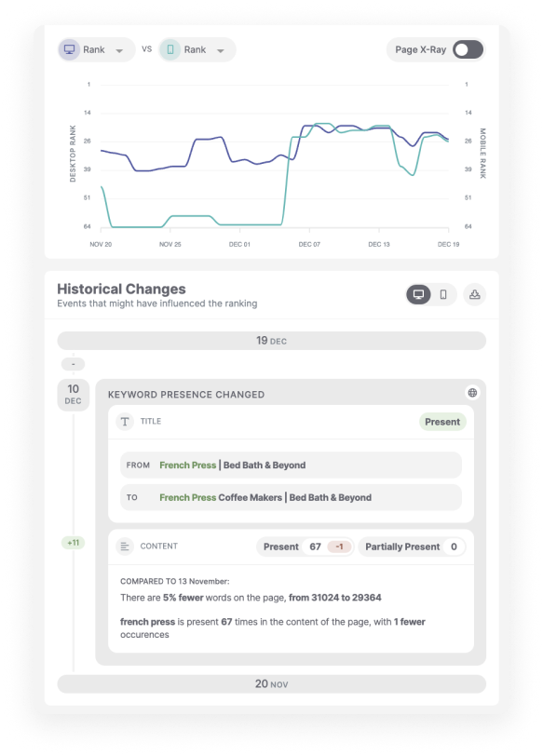Click the Title 'T' icon
543x756 pixels.
125,422
